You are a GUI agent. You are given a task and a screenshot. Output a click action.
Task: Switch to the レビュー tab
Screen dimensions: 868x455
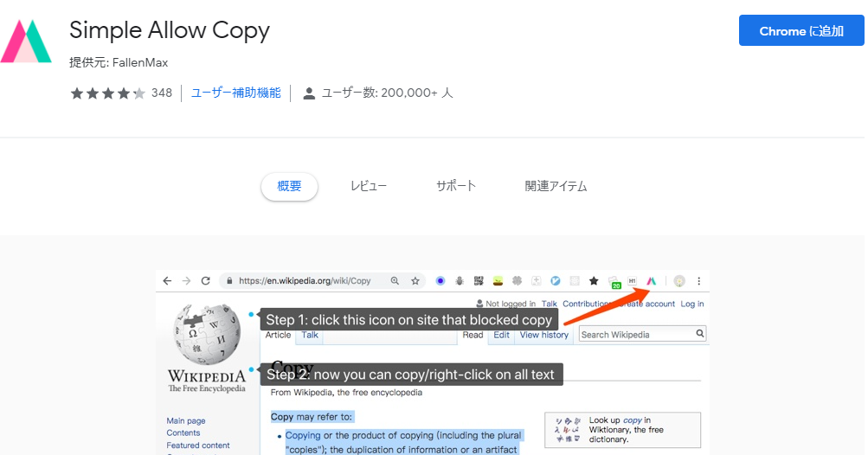[369, 186]
